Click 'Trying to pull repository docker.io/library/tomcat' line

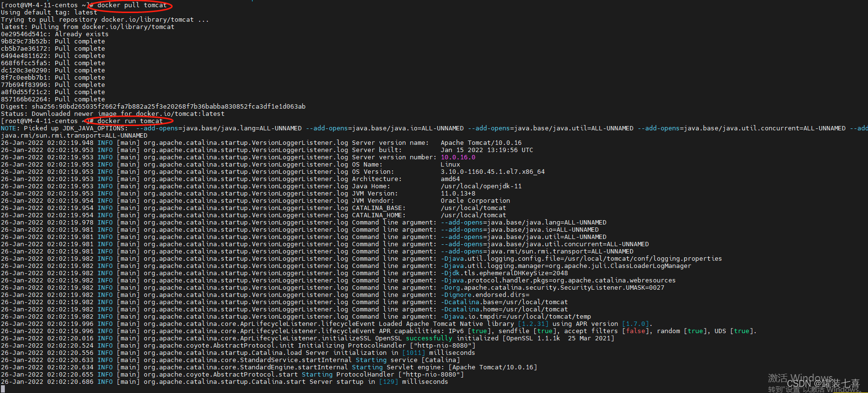click(x=105, y=20)
